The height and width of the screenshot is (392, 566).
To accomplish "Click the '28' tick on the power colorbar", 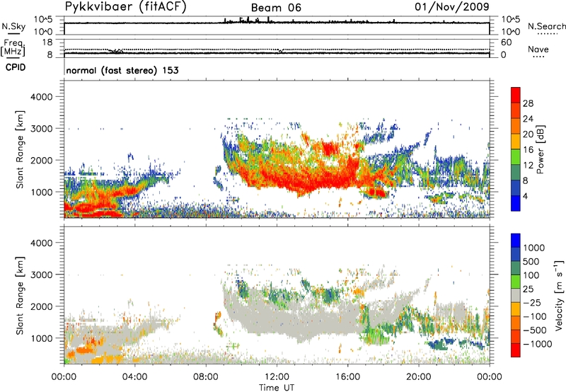I will (528, 103).
